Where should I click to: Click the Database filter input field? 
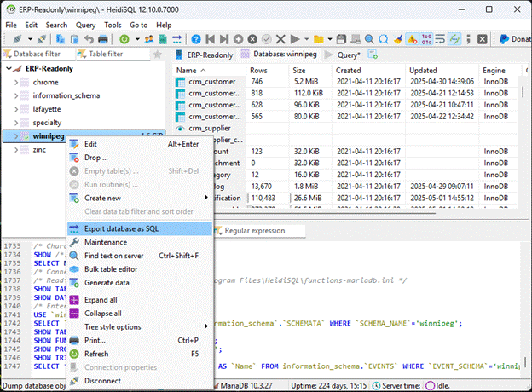click(39, 54)
